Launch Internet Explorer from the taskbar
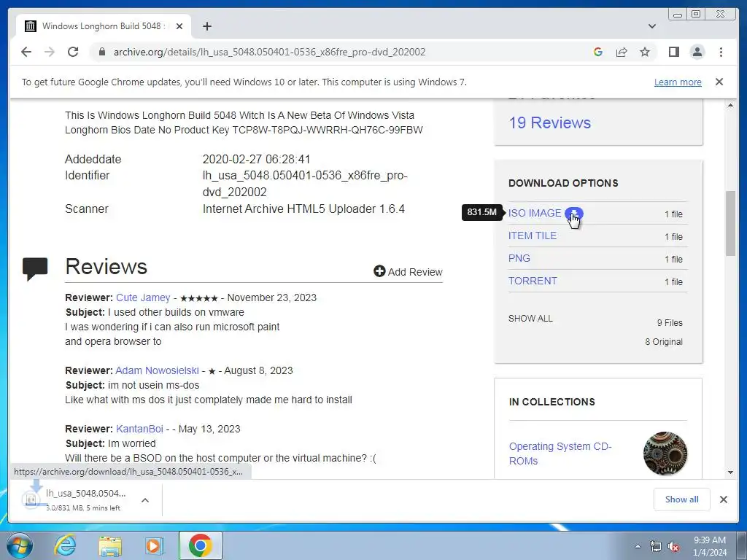The image size is (747, 560). pos(65,545)
